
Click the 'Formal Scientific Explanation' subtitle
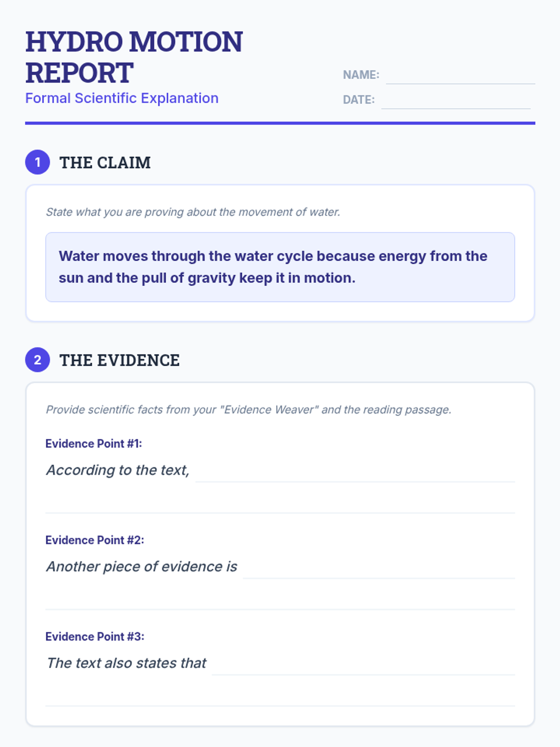[122, 98]
